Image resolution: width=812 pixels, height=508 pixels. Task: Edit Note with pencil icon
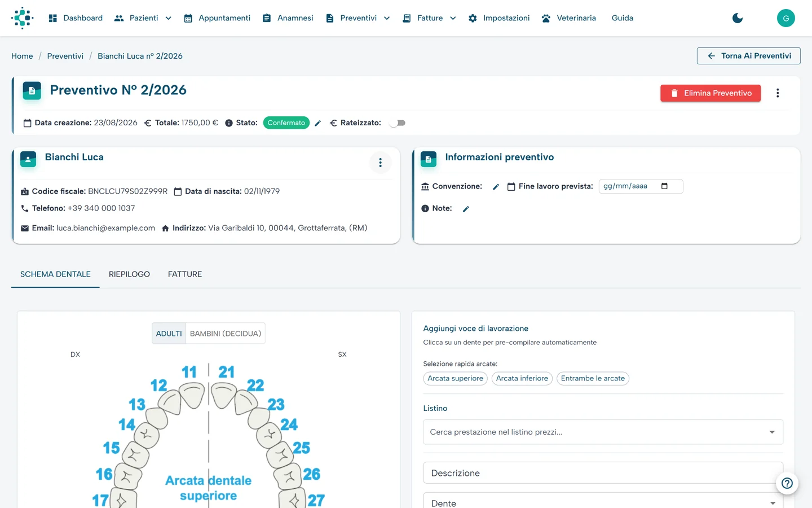[466, 209]
